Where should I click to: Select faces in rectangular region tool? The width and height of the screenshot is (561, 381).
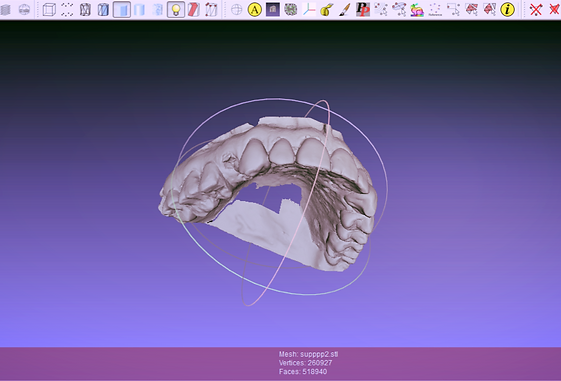tap(471, 10)
